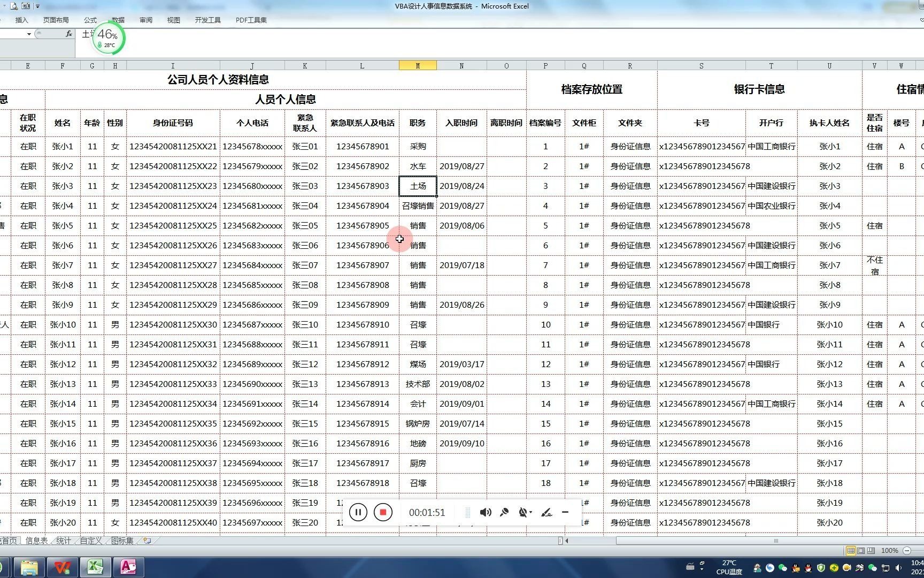Image resolution: width=924 pixels, height=578 pixels.
Task: Switch to the 统计 sheet tab
Action: click(x=64, y=541)
